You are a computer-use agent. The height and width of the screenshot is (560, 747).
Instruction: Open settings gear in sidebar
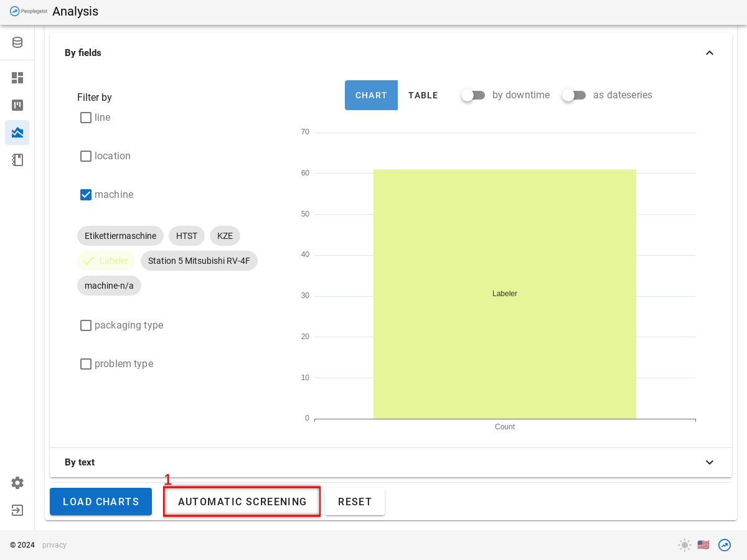[x=17, y=483]
